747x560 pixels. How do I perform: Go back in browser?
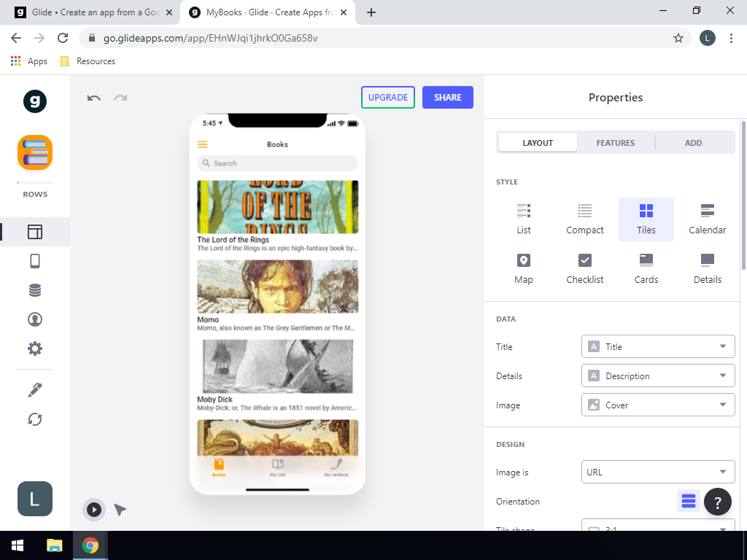(x=16, y=38)
